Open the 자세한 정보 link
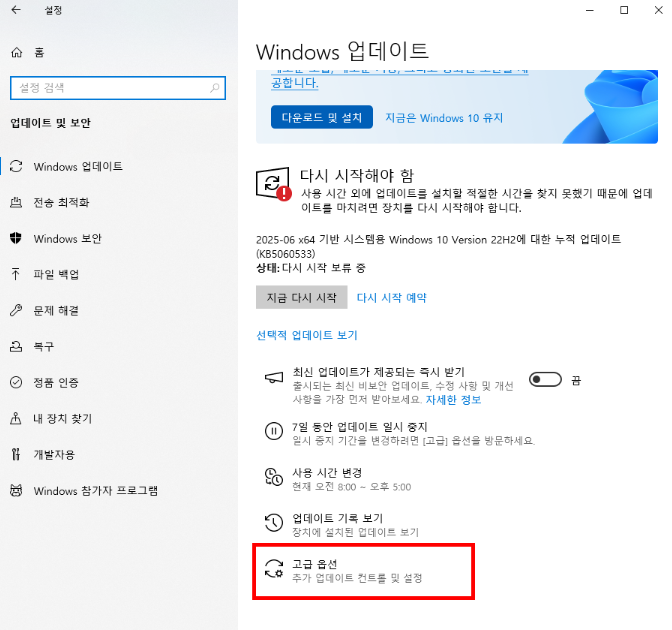The width and height of the screenshot is (672, 630). [453, 400]
